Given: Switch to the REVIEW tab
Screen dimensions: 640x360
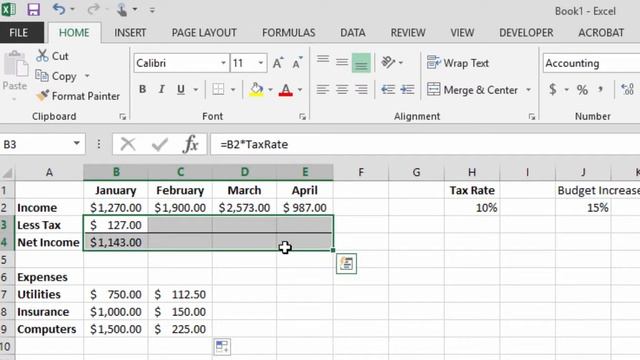Looking at the screenshot, I should click(x=408, y=33).
